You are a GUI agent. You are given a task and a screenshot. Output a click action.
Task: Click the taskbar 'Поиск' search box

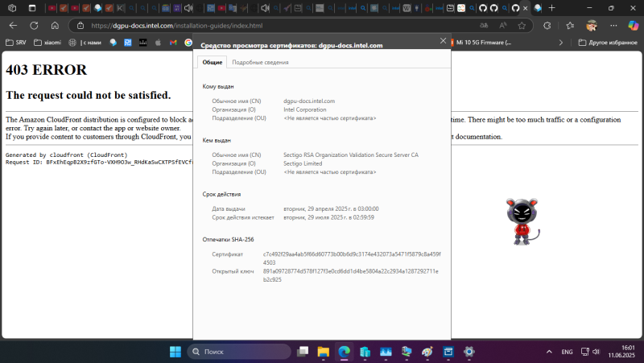point(239,352)
